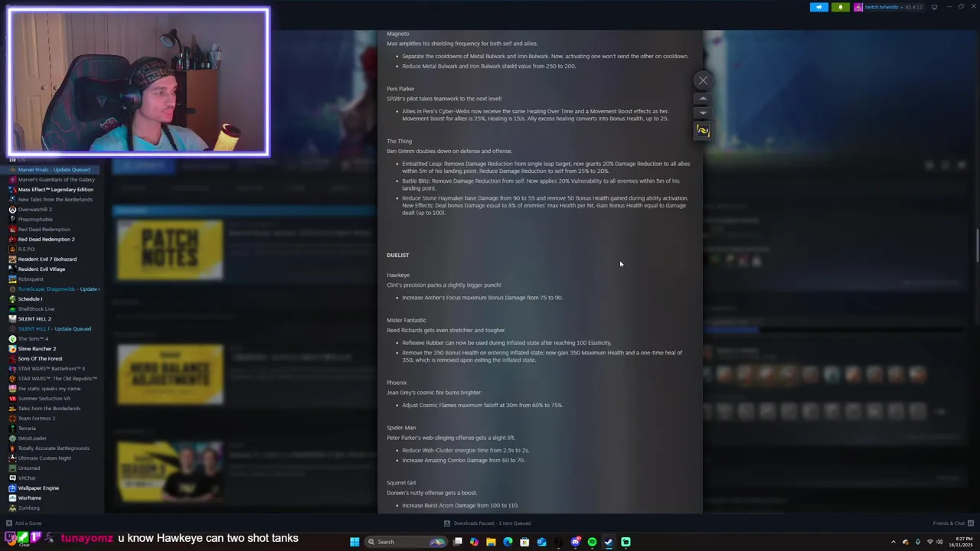The height and width of the screenshot is (551, 980).
Task: Click Add a Game at bottom left
Action: pos(24,523)
